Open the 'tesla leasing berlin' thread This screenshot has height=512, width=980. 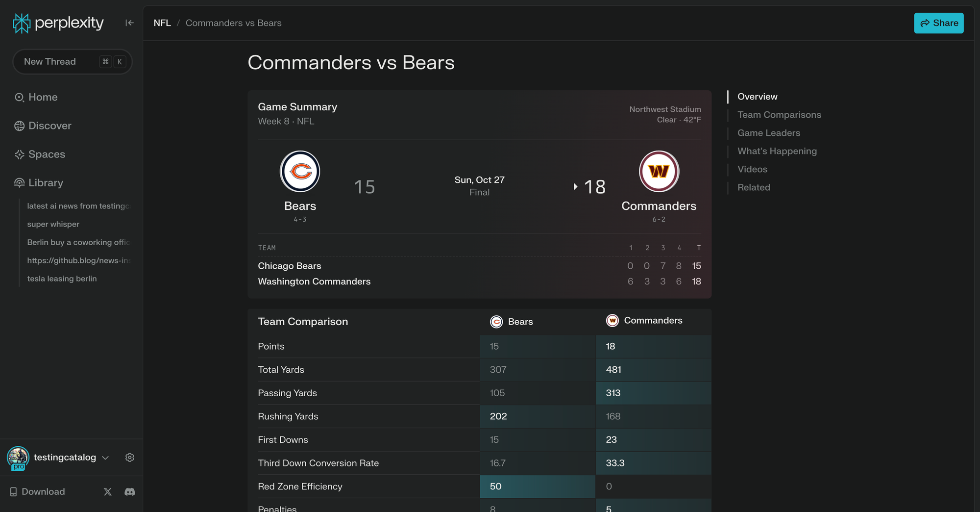coord(62,279)
